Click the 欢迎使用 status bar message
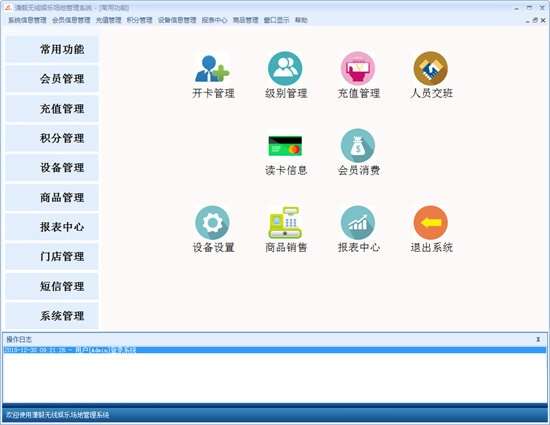 (58, 415)
